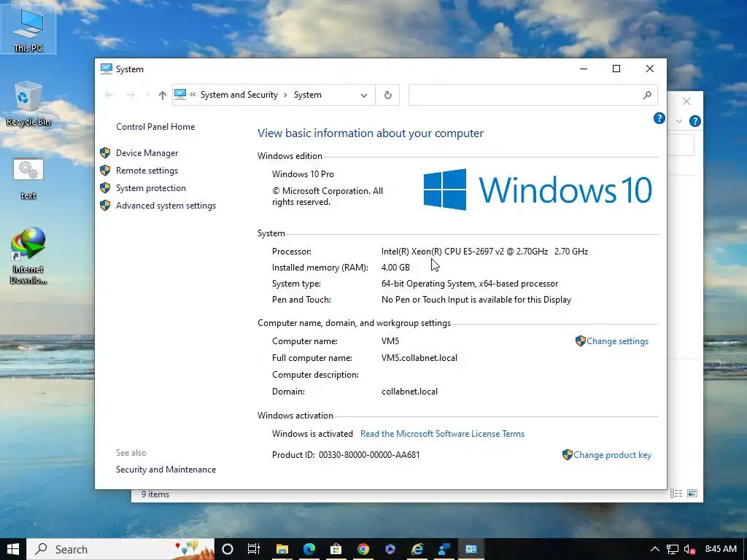Close the background Explorer window
The image size is (747, 560).
click(686, 101)
